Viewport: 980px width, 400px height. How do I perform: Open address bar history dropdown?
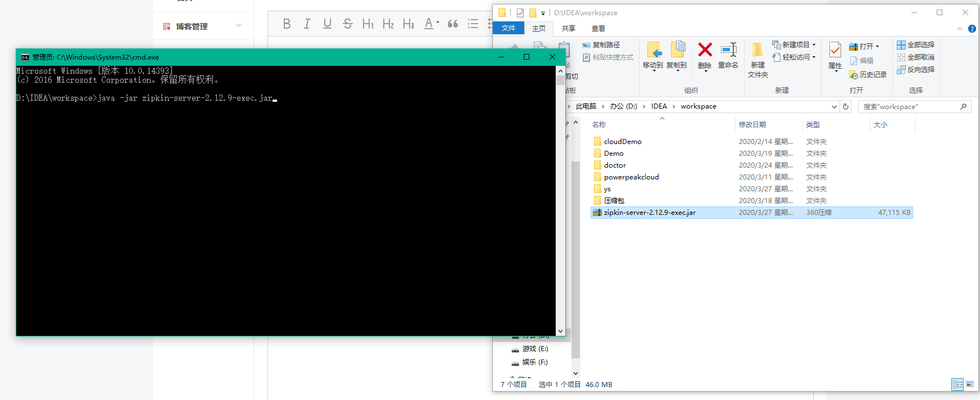(x=834, y=106)
